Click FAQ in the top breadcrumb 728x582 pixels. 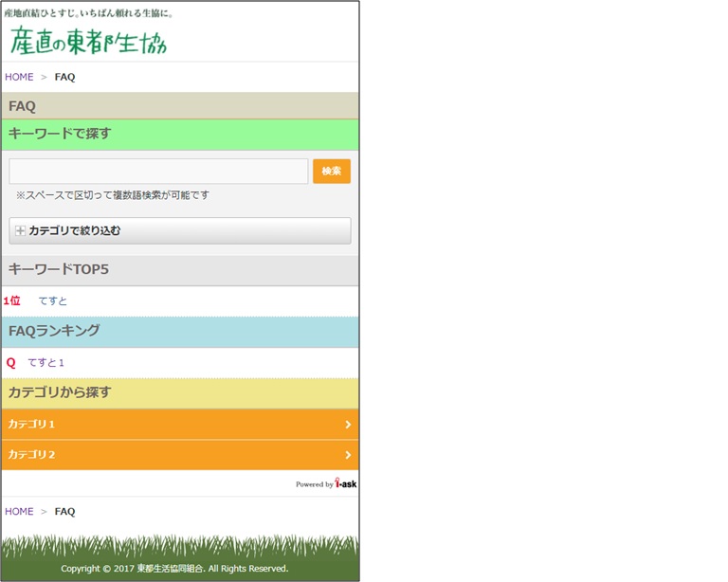[x=64, y=77]
